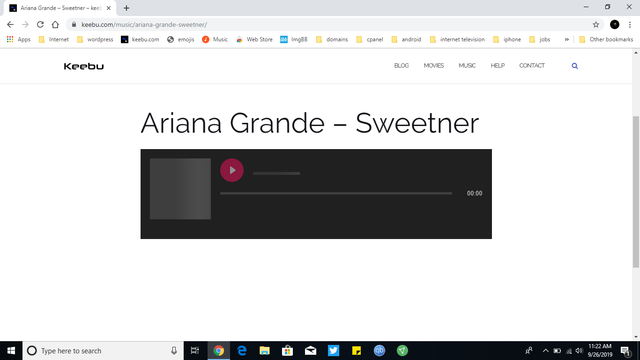
Task: Launch Microsoft Edge from the taskbar
Action: [x=242, y=351]
